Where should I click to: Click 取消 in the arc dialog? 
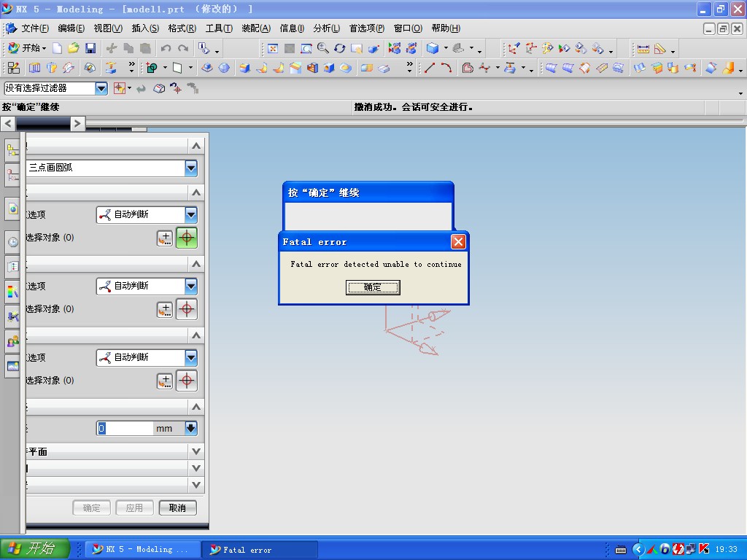tap(178, 508)
